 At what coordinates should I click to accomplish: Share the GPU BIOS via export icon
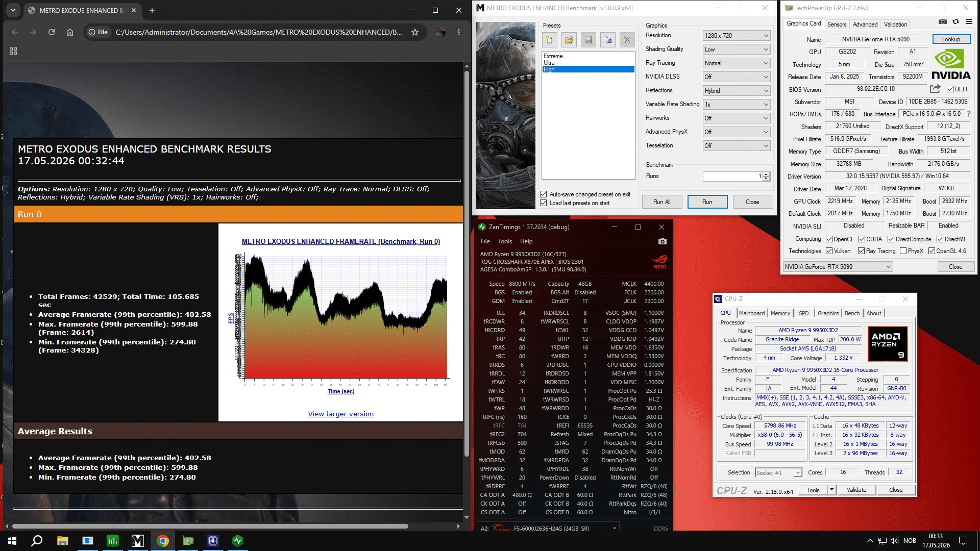point(935,89)
